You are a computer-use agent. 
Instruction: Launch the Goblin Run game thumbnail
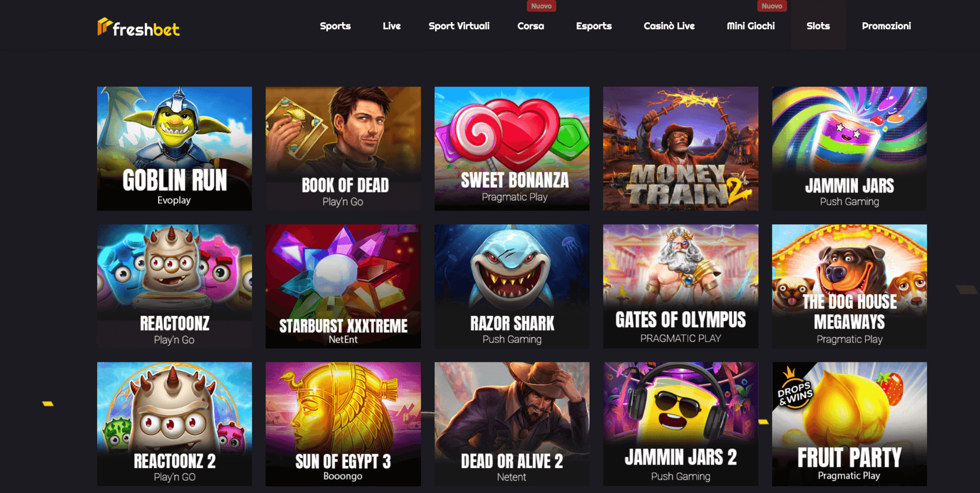click(x=175, y=148)
